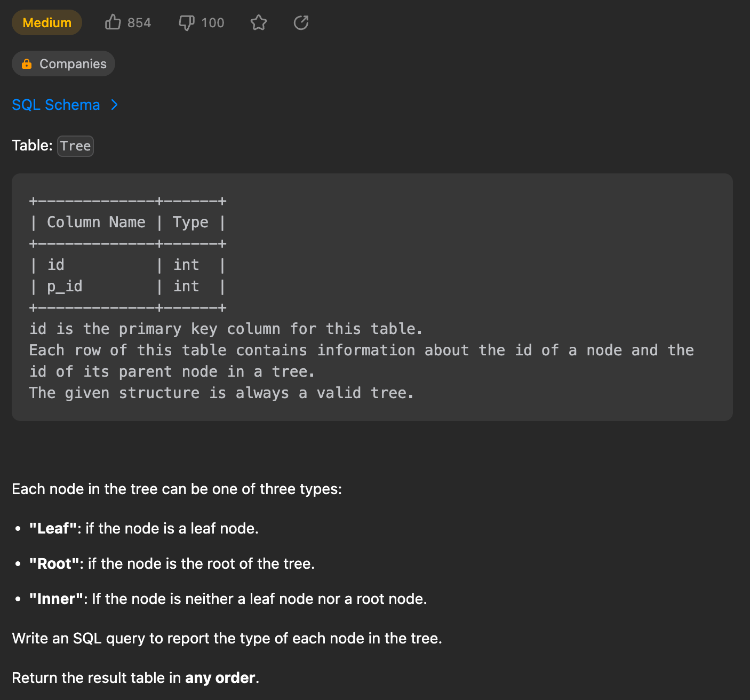
Task: Click the Medium difficulty badge
Action: click(47, 22)
